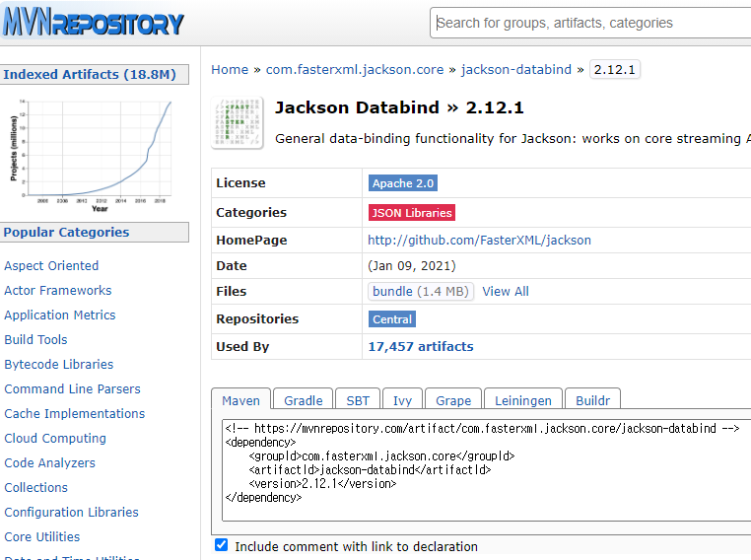Image resolution: width=751 pixels, height=560 pixels.
Task: Open Application Metrics category
Action: click(x=60, y=315)
